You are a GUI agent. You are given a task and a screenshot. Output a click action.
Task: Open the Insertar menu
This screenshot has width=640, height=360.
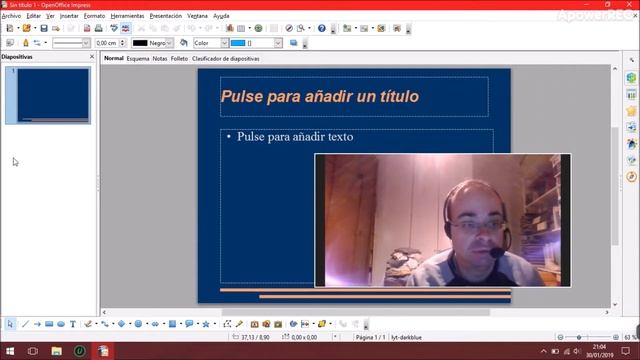point(69,16)
